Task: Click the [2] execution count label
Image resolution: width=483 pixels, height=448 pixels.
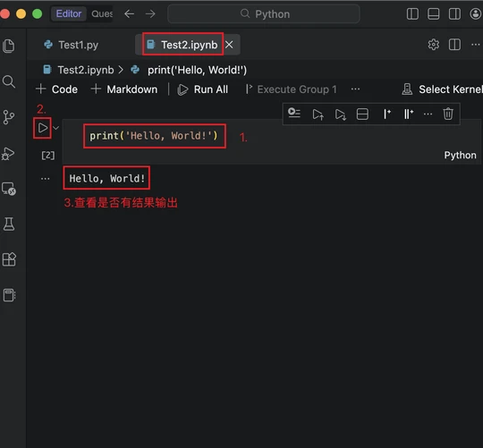Action: click(48, 156)
